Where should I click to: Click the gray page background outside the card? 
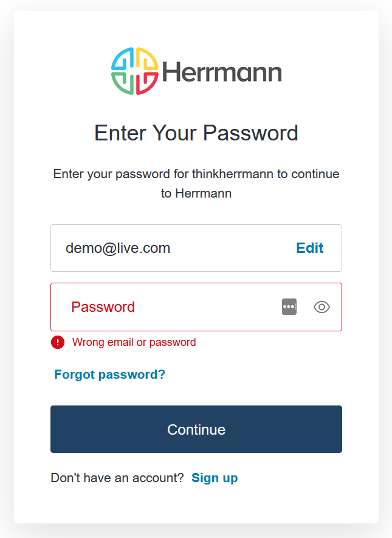(6, 267)
